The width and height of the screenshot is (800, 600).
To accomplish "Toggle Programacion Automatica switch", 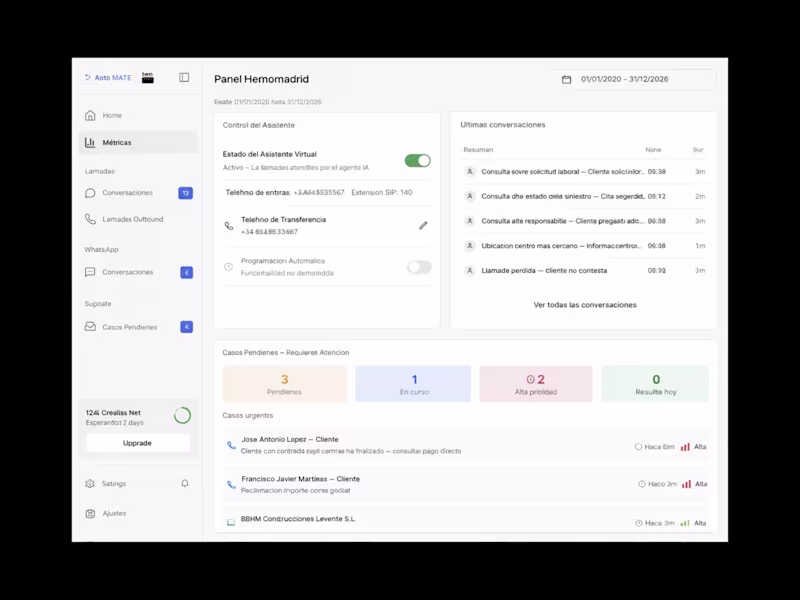I will 419,267.
